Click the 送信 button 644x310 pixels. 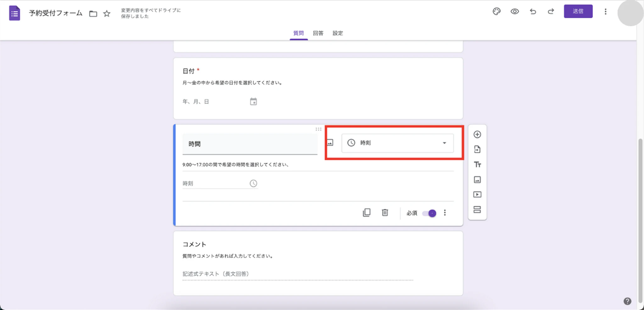578,11
